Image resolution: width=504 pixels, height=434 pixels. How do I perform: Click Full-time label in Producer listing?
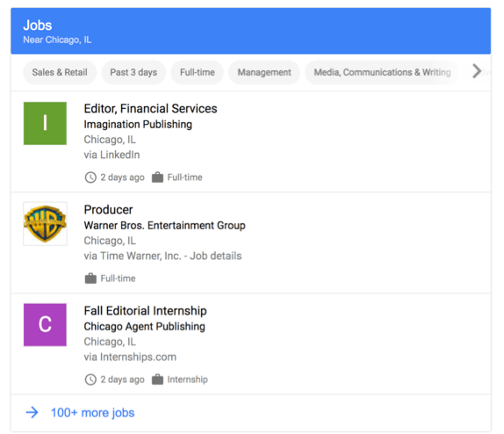(118, 278)
